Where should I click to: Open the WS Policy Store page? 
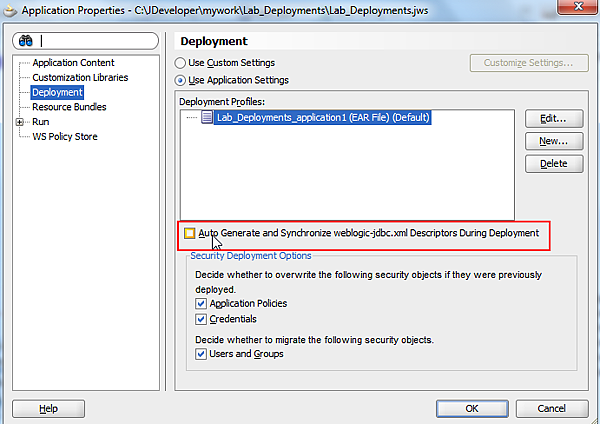65,137
